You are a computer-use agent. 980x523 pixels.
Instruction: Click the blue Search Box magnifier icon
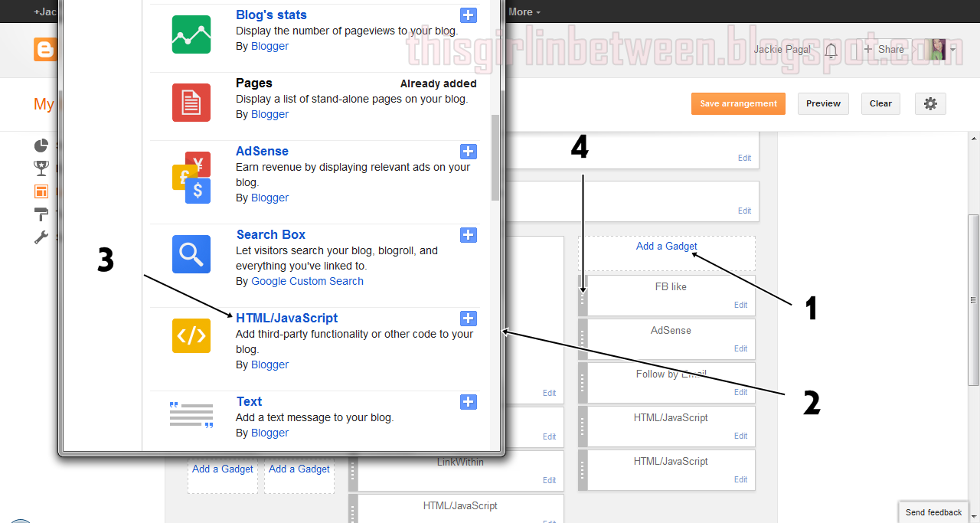coord(191,253)
